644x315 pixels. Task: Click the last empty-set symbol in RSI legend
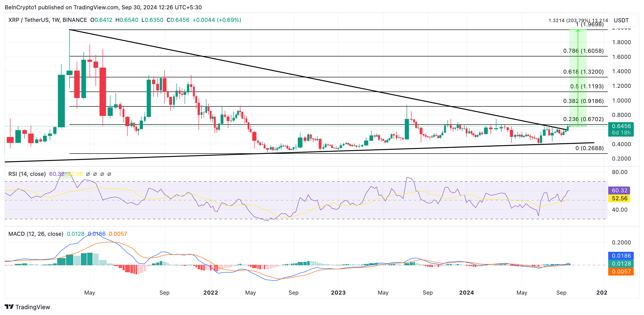coord(109,174)
